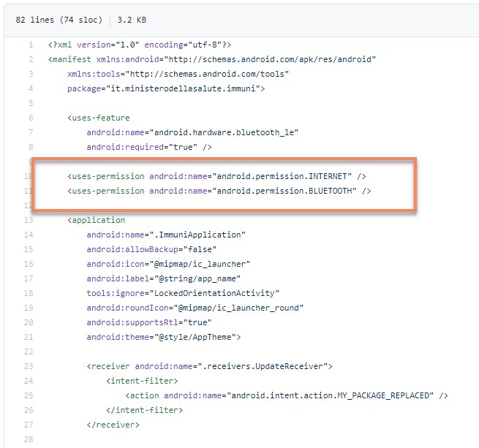Select line number 28 at the bottom

pyautogui.click(x=31, y=439)
